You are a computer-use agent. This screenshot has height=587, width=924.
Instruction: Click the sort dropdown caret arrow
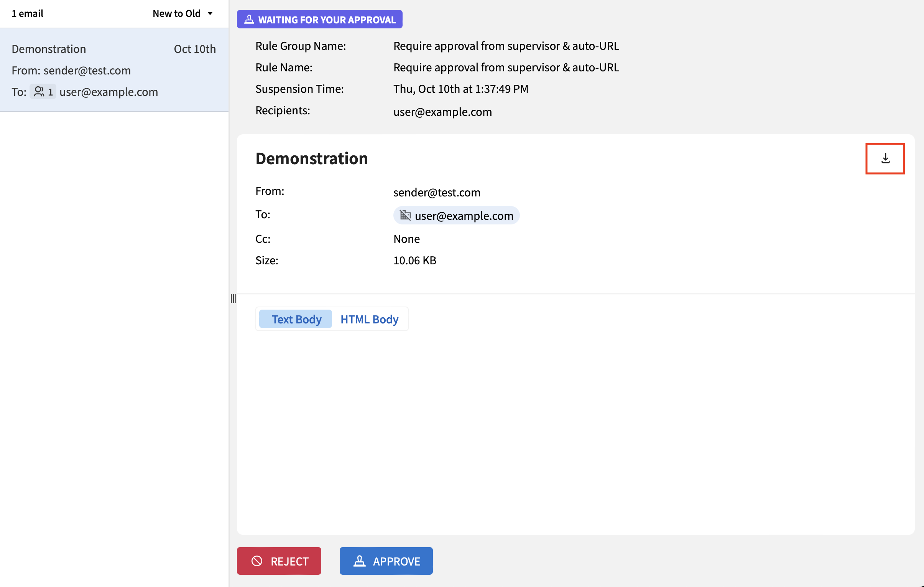[x=210, y=13]
